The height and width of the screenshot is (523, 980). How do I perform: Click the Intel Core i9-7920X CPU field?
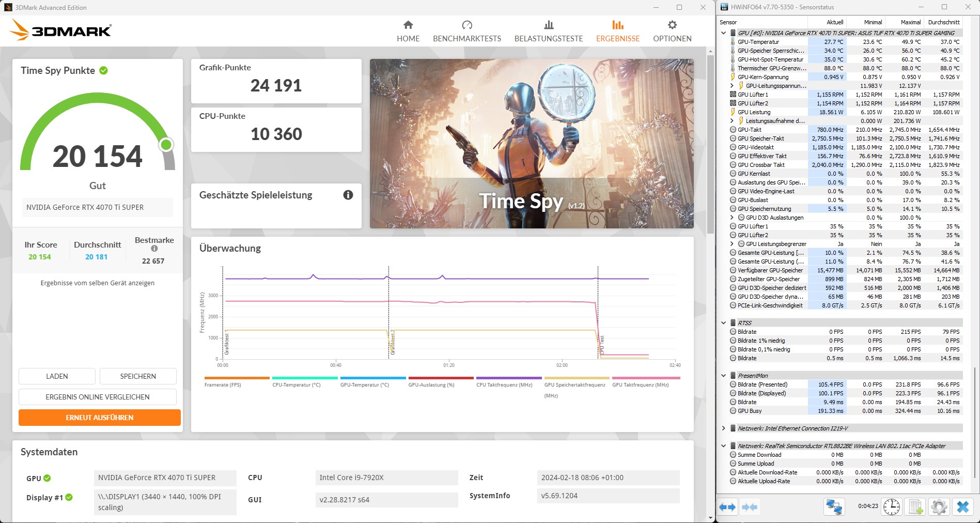386,478
